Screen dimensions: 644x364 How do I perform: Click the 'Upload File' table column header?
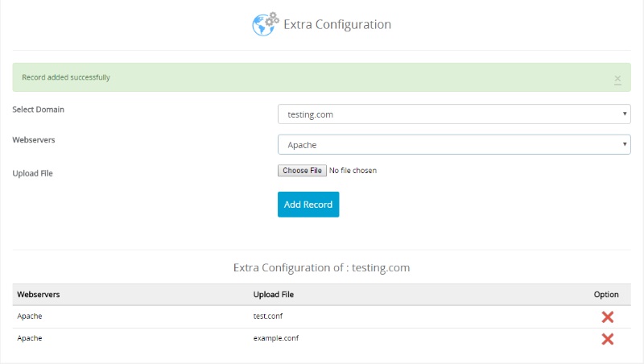[274, 294]
